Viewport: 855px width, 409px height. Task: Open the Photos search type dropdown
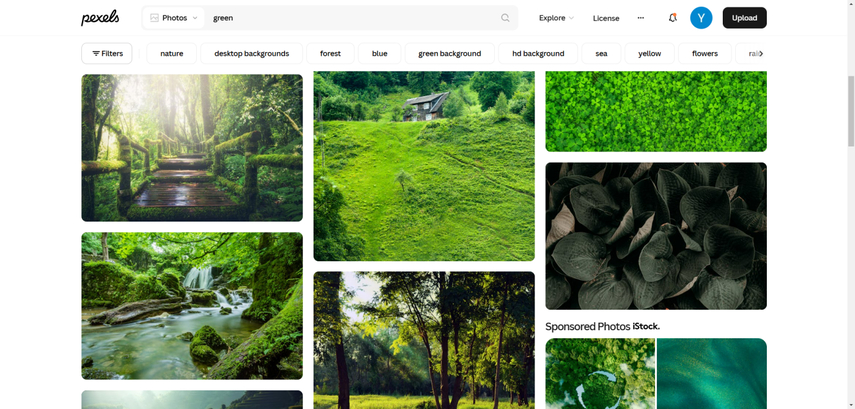pos(173,18)
